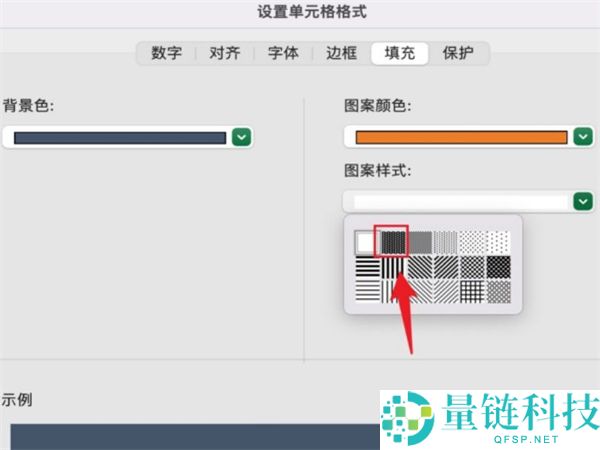Select the thick diagonal crosshatch pattern
The height and width of the screenshot is (450, 600).
tap(498, 267)
